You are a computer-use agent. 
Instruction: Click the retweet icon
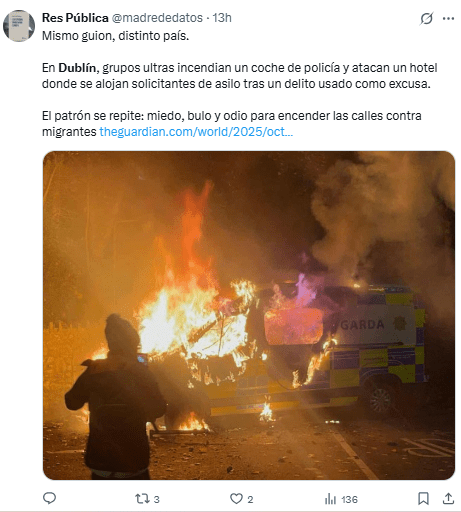tap(142, 499)
